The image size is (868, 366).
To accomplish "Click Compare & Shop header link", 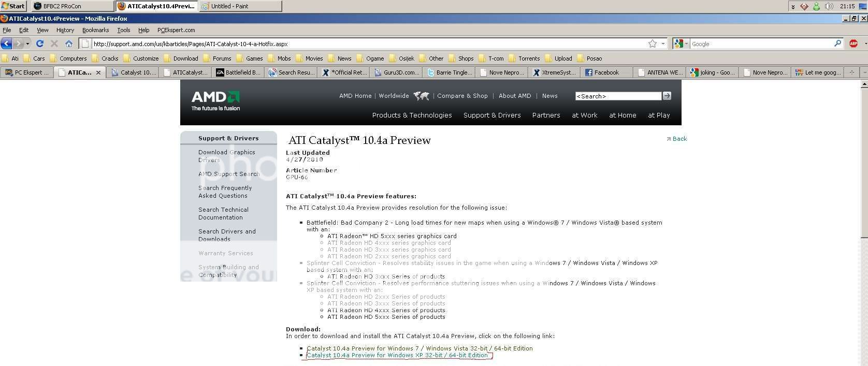I will coord(462,96).
